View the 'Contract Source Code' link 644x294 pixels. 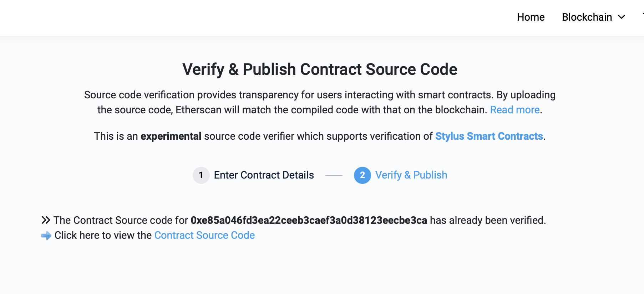pos(204,235)
